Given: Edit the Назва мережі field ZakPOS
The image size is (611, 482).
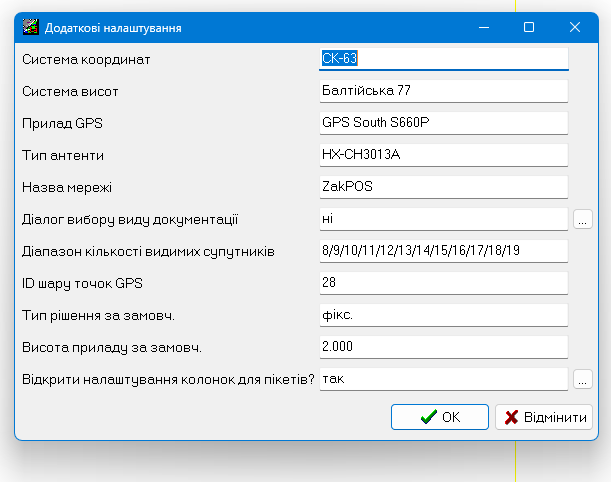Looking at the screenshot, I should click(x=442, y=187).
